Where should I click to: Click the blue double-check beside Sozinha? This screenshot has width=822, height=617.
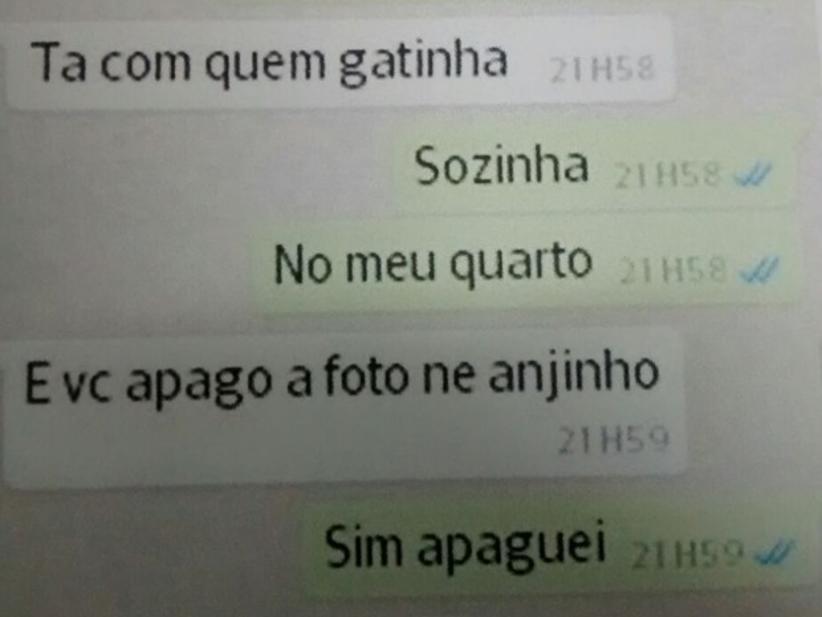(x=753, y=174)
